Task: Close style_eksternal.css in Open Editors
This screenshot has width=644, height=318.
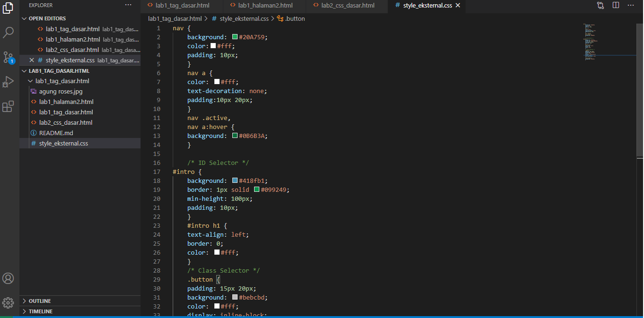Action: pyautogui.click(x=32, y=60)
